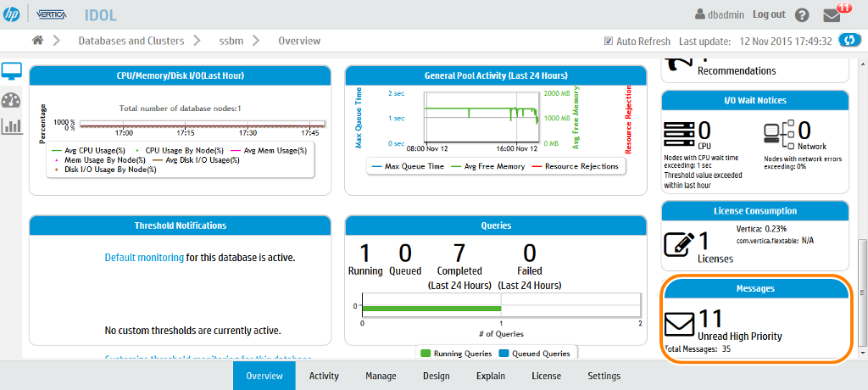
Task: Select the bar chart sidebar icon
Action: pyautogui.click(x=12, y=126)
